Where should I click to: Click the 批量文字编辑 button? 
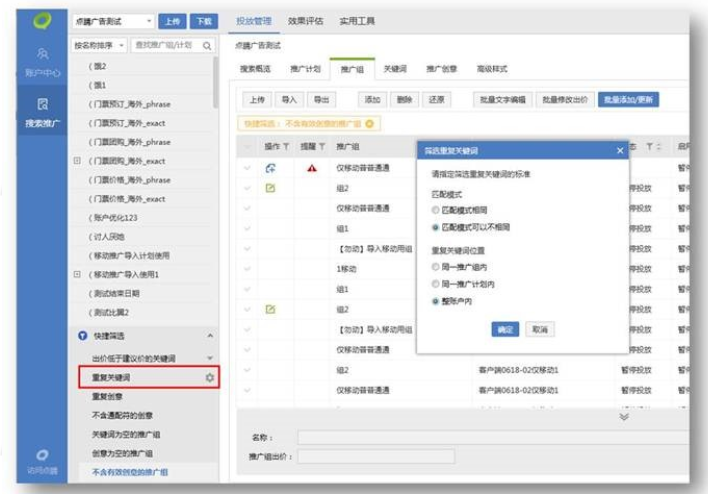(x=503, y=99)
